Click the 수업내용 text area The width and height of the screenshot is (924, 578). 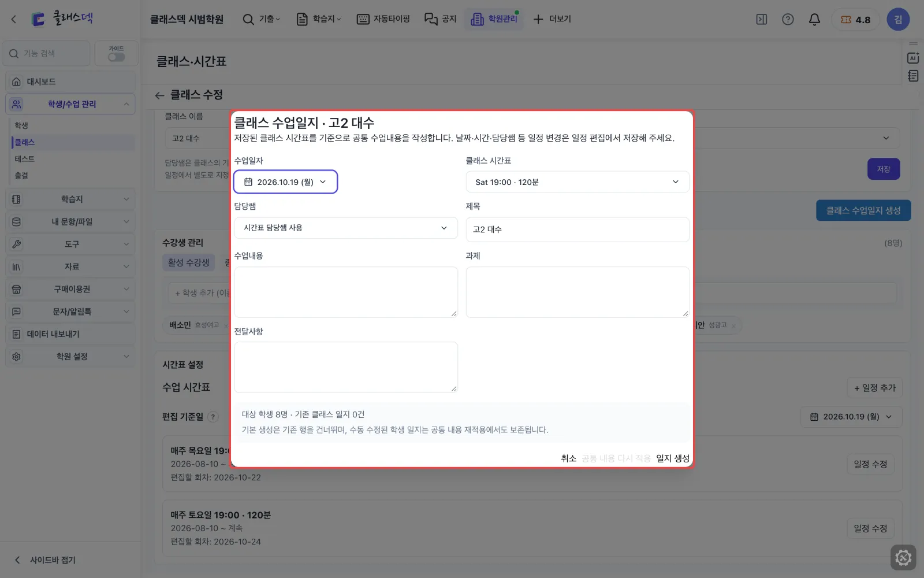click(x=346, y=292)
